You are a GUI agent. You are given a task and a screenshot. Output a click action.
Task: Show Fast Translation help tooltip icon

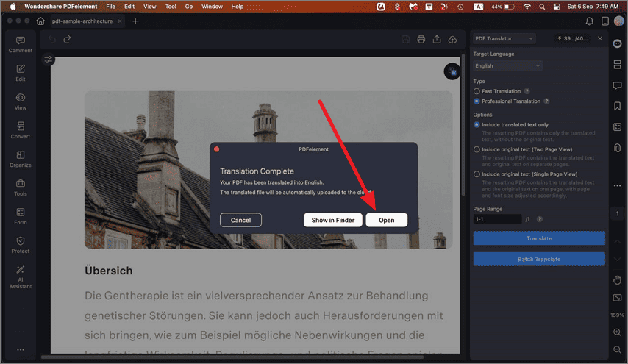527,91
